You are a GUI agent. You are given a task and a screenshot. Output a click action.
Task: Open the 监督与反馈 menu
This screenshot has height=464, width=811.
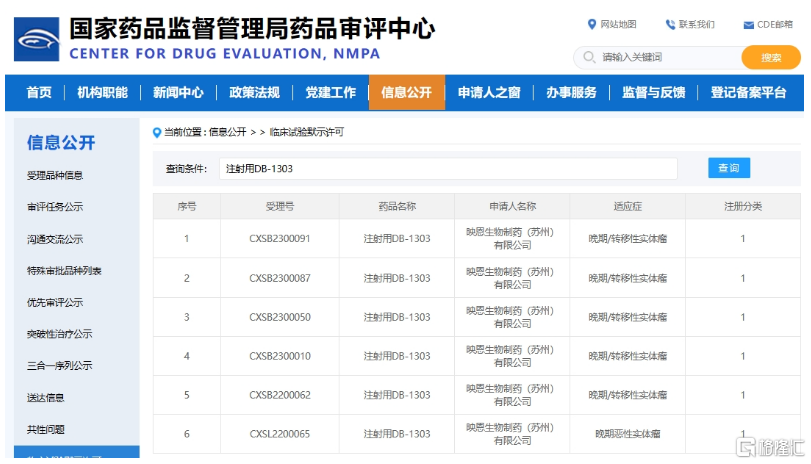coord(654,93)
